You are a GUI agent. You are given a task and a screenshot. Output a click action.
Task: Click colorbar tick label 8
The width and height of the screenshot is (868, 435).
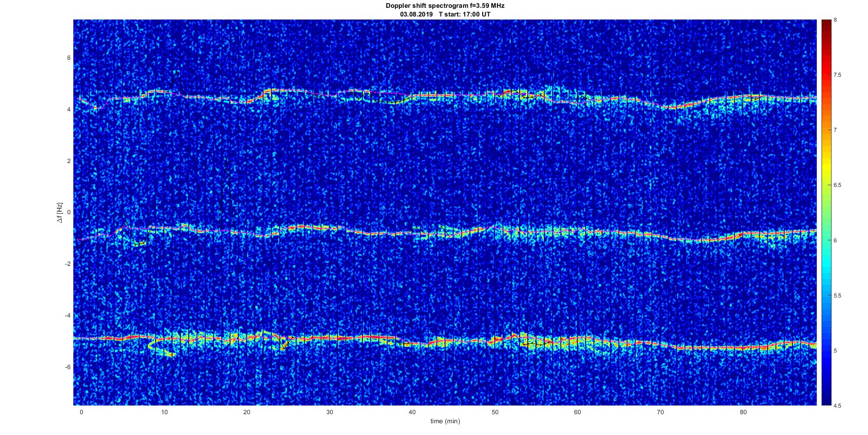tap(835, 20)
